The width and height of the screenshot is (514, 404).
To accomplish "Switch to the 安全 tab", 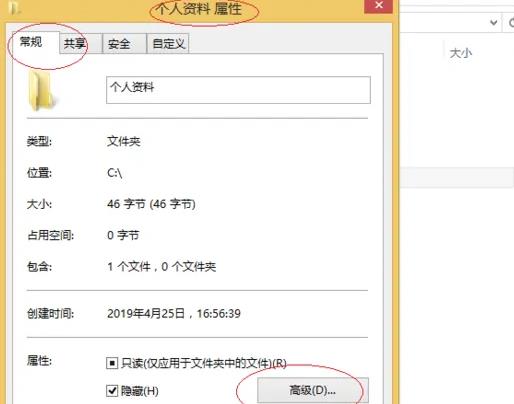I will click(124, 44).
